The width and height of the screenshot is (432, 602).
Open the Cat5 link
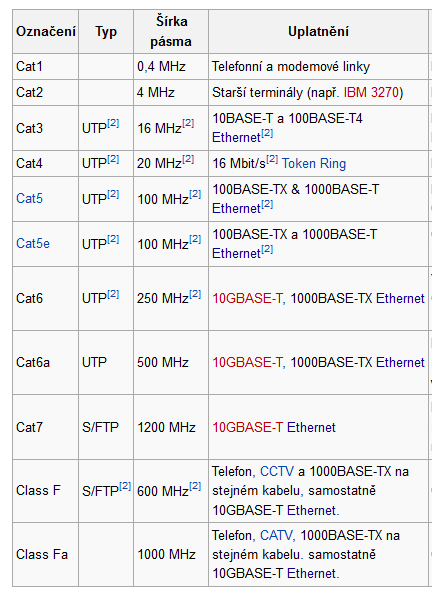pyautogui.click(x=29, y=198)
